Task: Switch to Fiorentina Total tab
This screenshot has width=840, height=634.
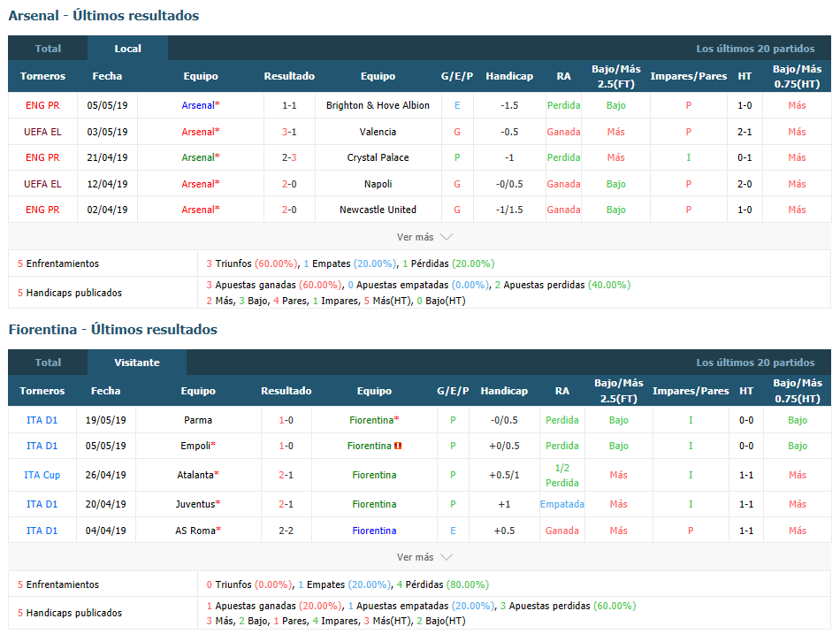Action: [x=48, y=363]
